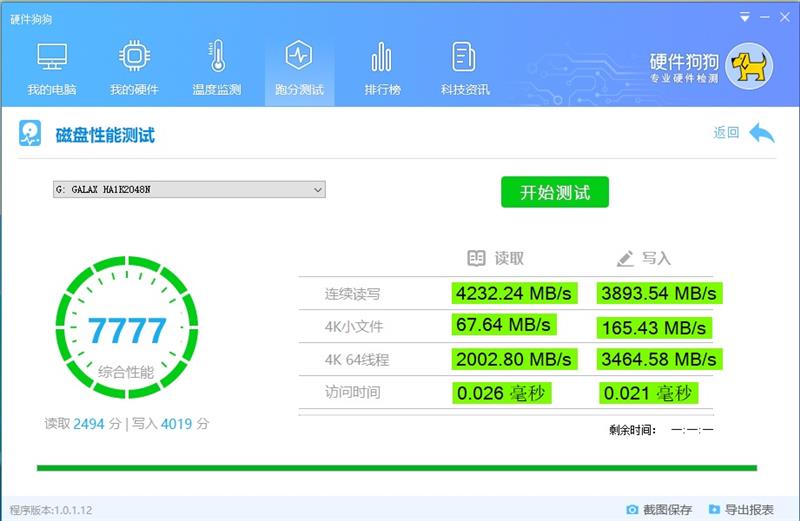Click the 综合性能 label in the gauge

point(126,372)
